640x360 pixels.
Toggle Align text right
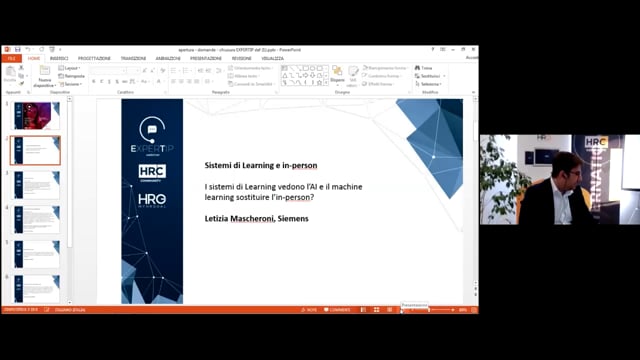click(x=189, y=82)
